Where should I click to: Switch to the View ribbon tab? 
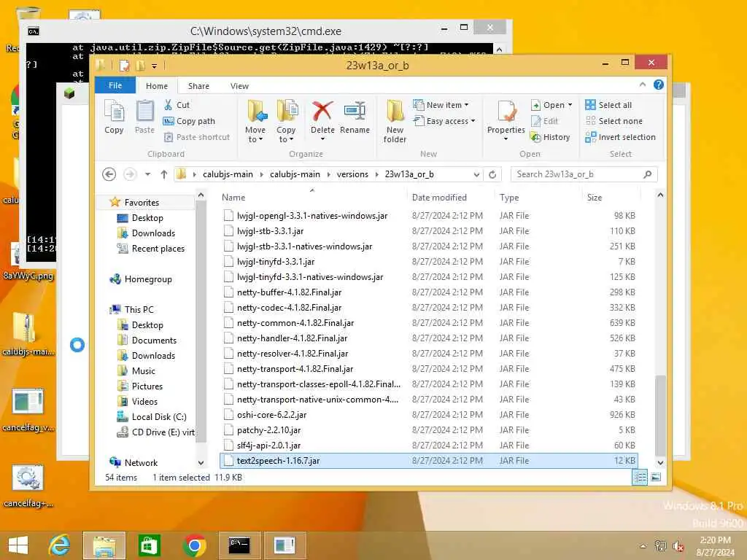(239, 86)
